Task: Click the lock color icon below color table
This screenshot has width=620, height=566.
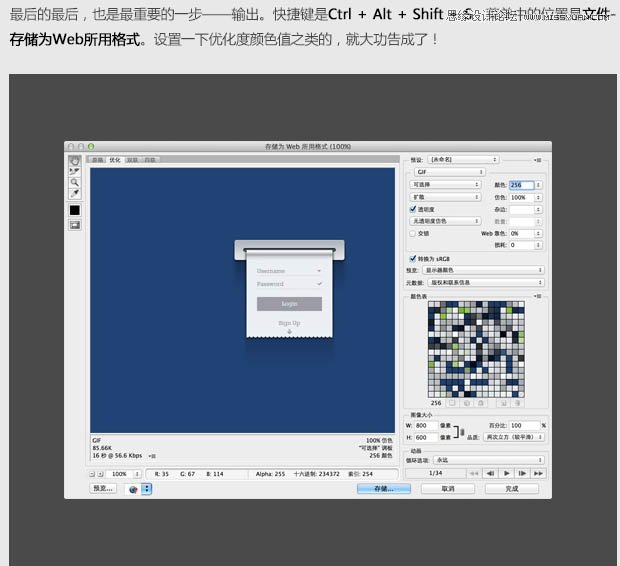Action: click(481, 403)
